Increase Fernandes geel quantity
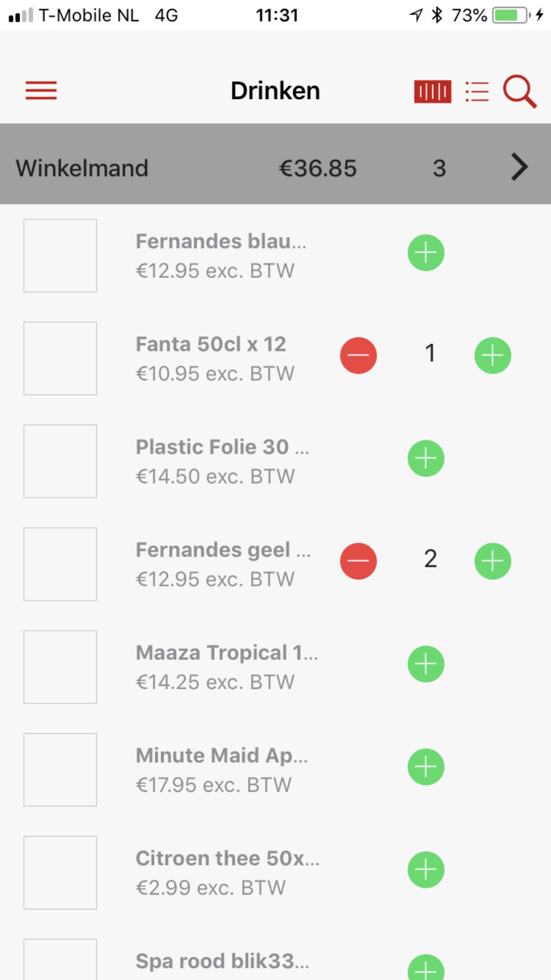Image resolution: width=551 pixels, height=980 pixels. pyautogui.click(x=493, y=561)
